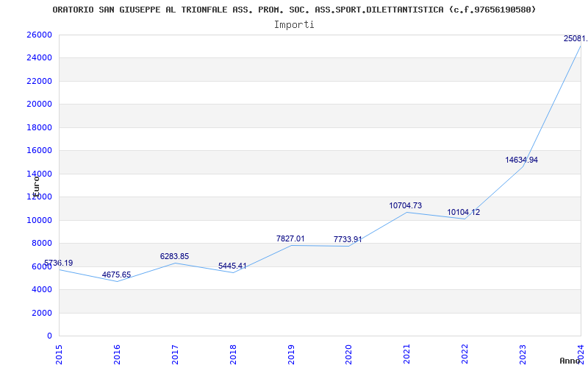Viewport: 588px width, 368px height.
Task: Select the 2016 year axis label
Action: coord(118,353)
